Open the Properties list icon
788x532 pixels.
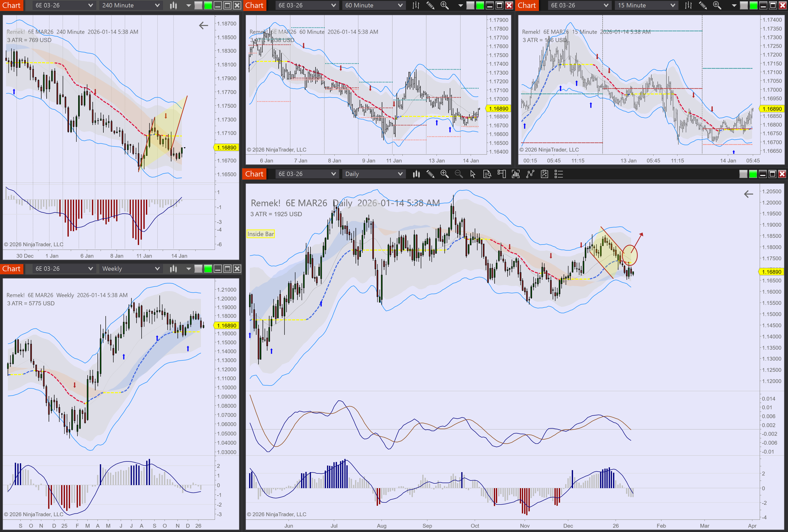(x=559, y=174)
